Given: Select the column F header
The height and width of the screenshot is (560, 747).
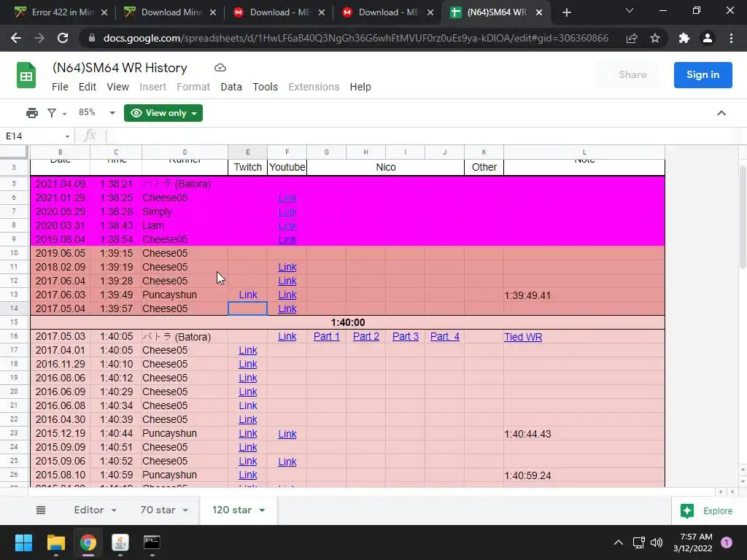Looking at the screenshot, I should 287,152.
